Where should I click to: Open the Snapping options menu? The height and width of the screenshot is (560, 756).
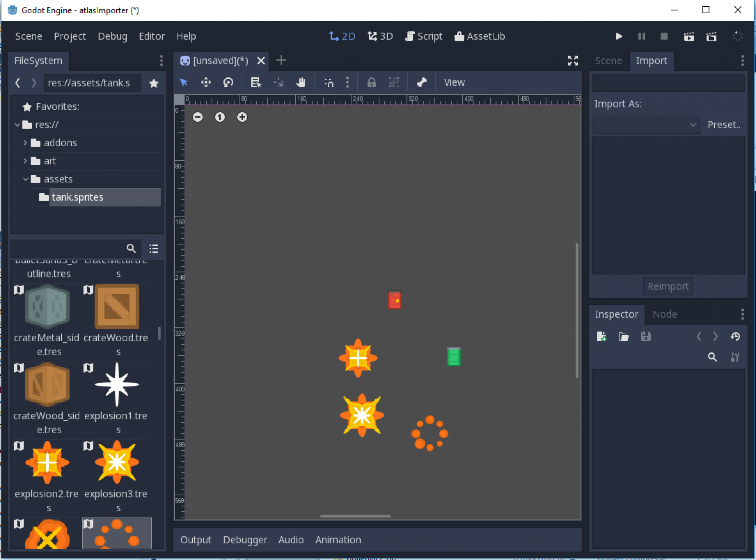coord(347,82)
